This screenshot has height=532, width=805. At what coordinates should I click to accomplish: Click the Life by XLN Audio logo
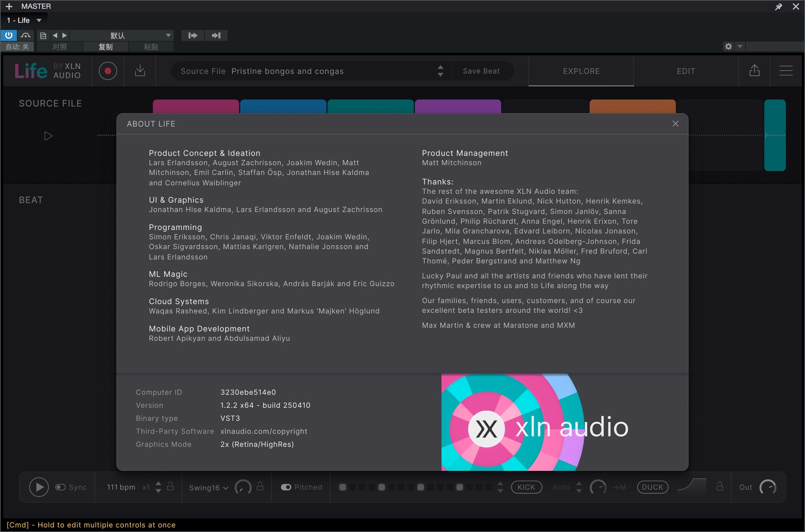point(48,71)
